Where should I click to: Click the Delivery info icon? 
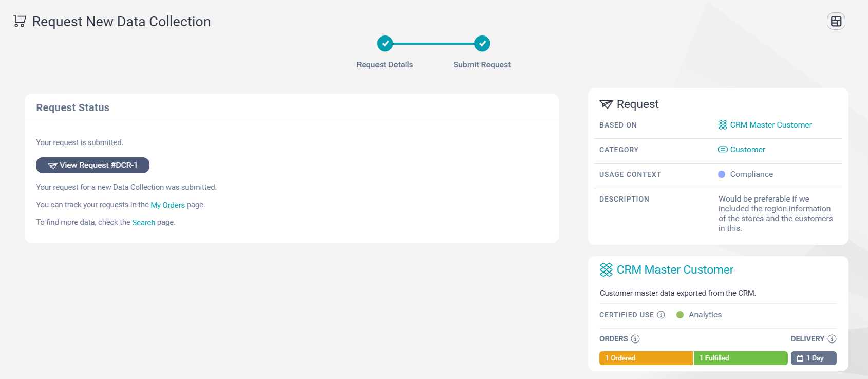point(832,339)
